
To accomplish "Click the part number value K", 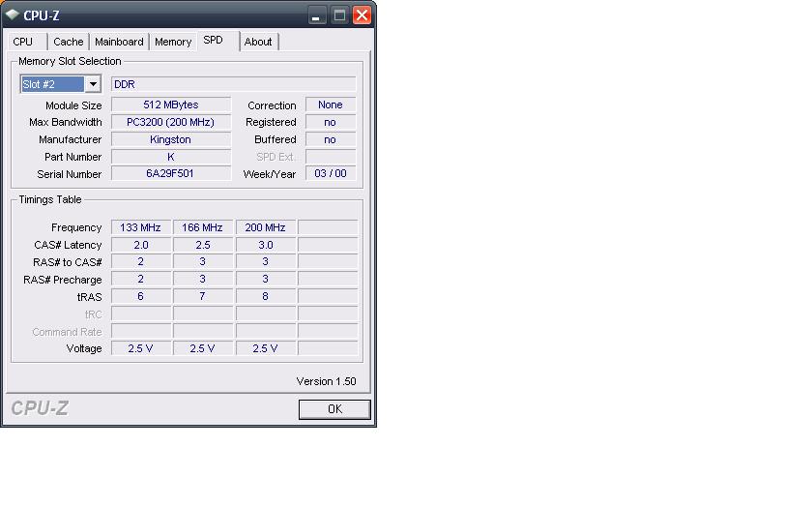I will click(171, 157).
